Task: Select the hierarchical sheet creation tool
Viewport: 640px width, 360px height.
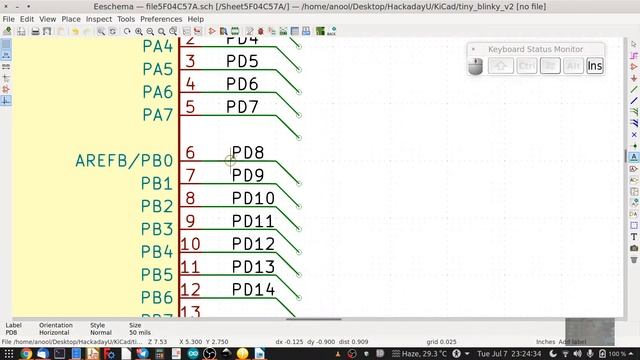Action: (634, 191)
